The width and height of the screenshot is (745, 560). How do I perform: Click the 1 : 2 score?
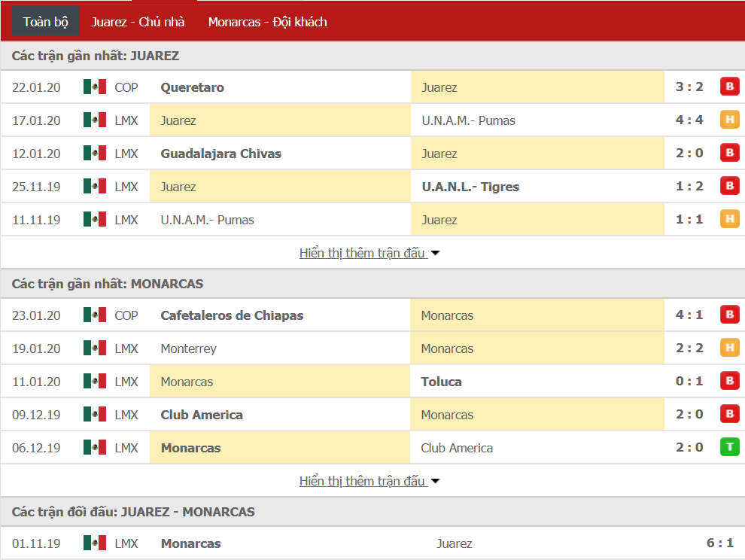click(689, 187)
